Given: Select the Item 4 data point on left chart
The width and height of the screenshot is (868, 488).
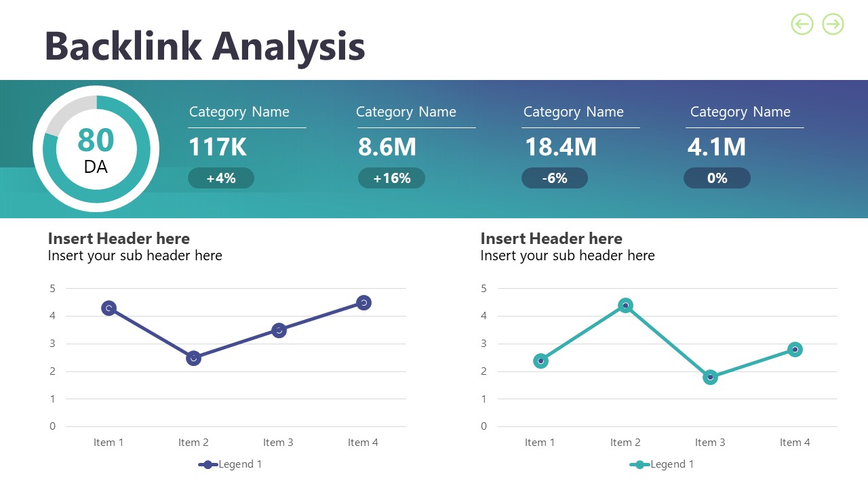Looking at the screenshot, I should 363,302.
